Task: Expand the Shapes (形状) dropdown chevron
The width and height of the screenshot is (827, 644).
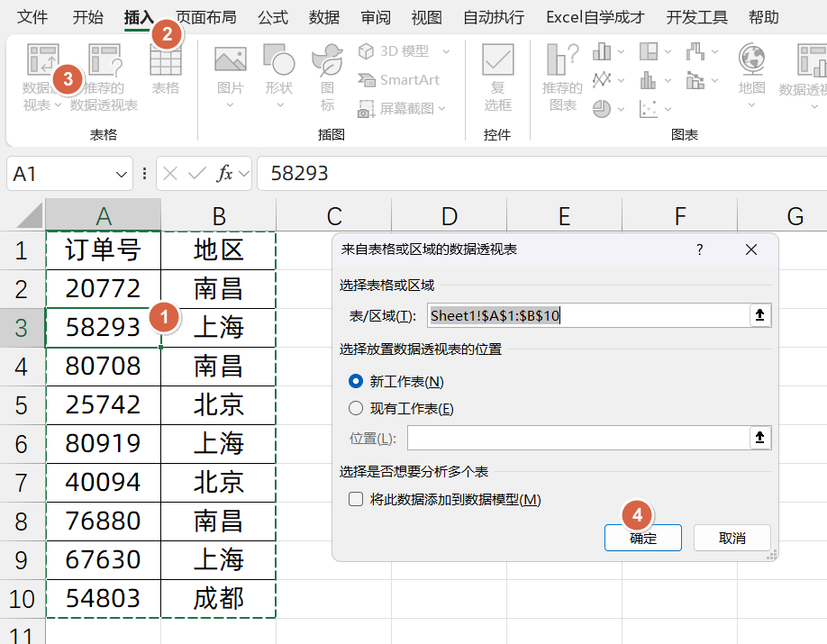Action: (x=280, y=105)
